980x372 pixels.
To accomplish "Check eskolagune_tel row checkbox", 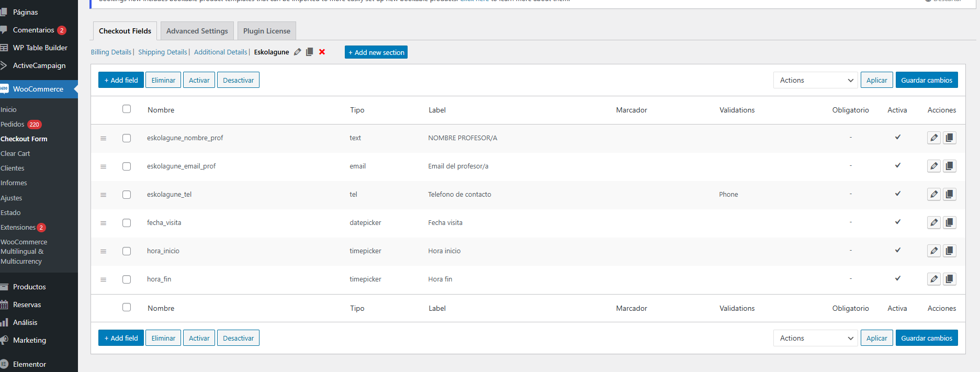I will (127, 195).
